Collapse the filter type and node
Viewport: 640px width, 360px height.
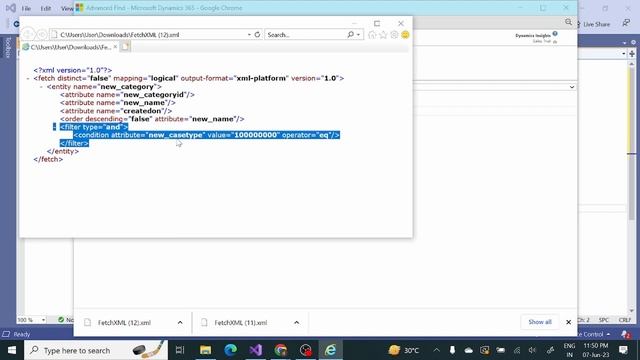pos(54,127)
